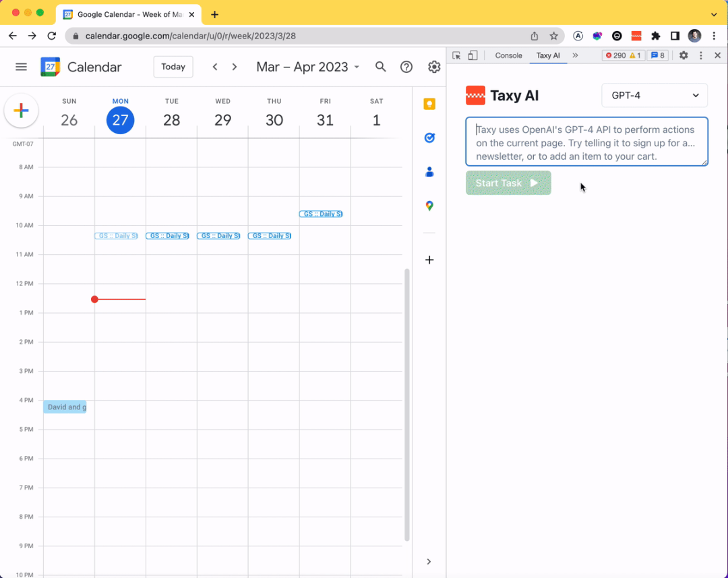Switch to the Console tab
728x578 pixels.
(508, 55)
